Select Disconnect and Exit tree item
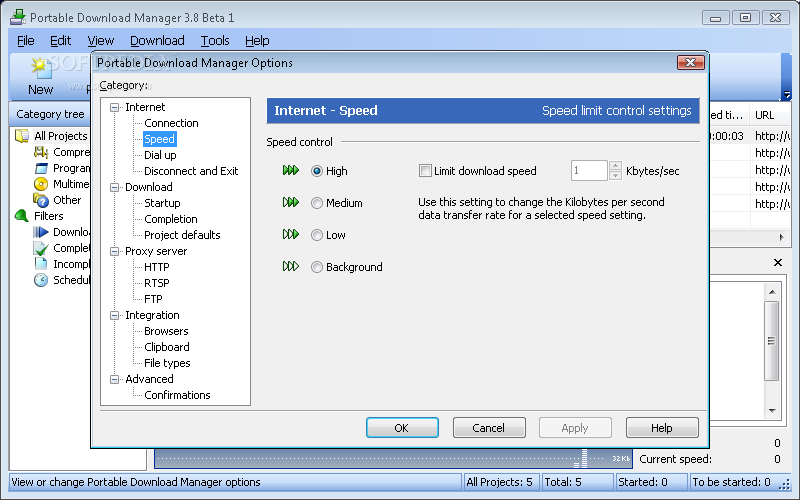 [x=191, y=171]
